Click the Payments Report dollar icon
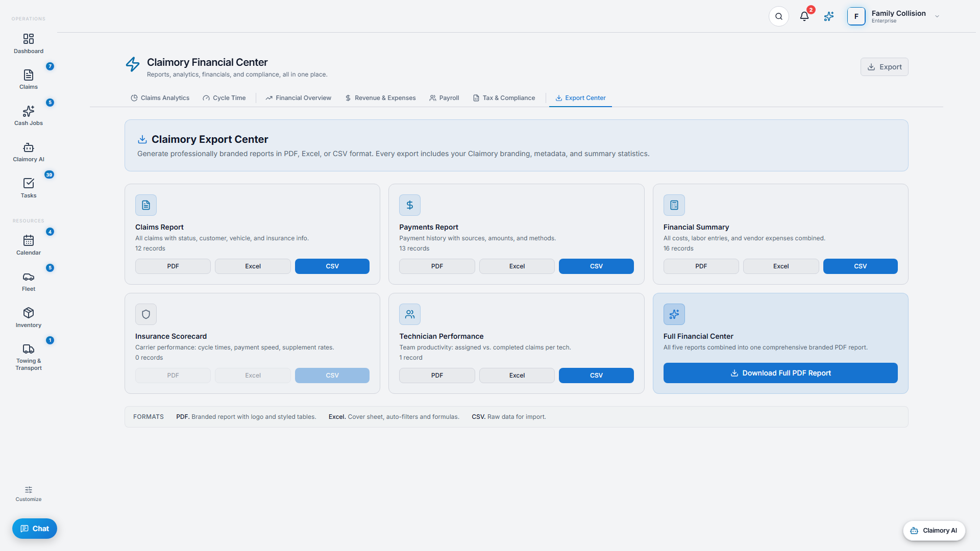 [x=410, y=205]
